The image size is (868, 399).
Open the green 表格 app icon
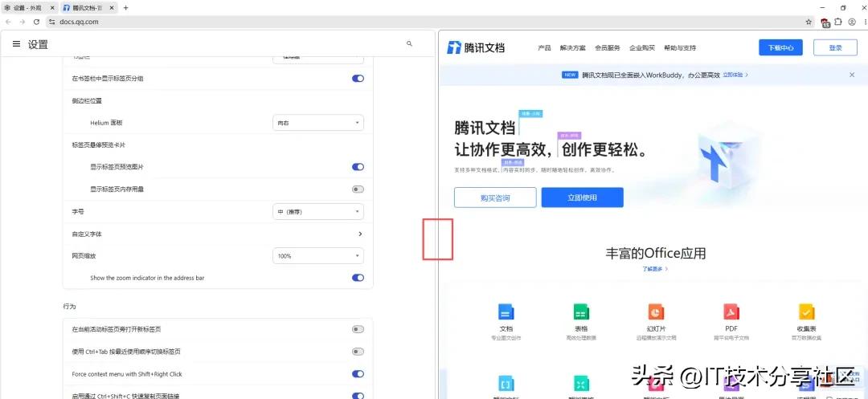581,311
